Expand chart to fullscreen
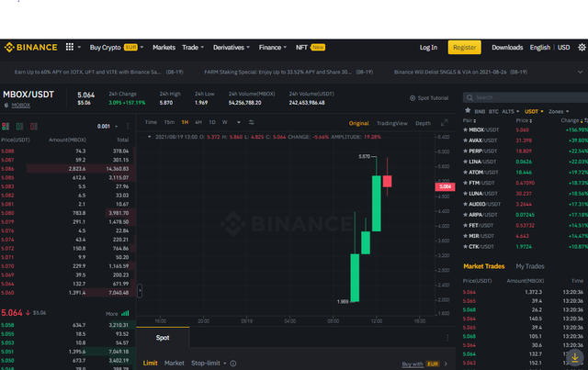This screenshot has height=370, width=588. coord(444,123)
